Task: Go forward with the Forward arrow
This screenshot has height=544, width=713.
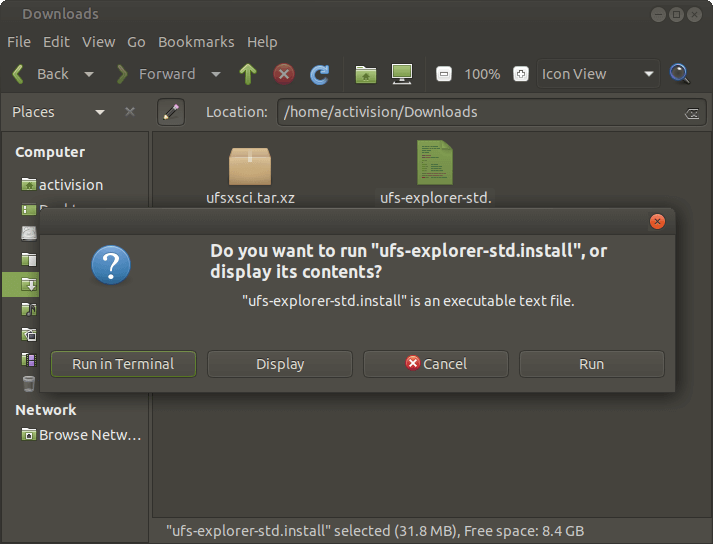Action: pos(122,74)
